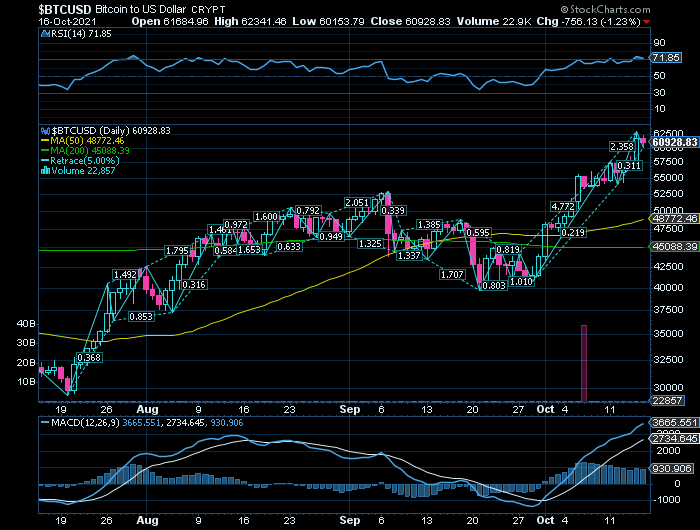Viewport: 700px width, 530px height.
Task: Click the 1.010 retrace label
Action: point(522,282)
